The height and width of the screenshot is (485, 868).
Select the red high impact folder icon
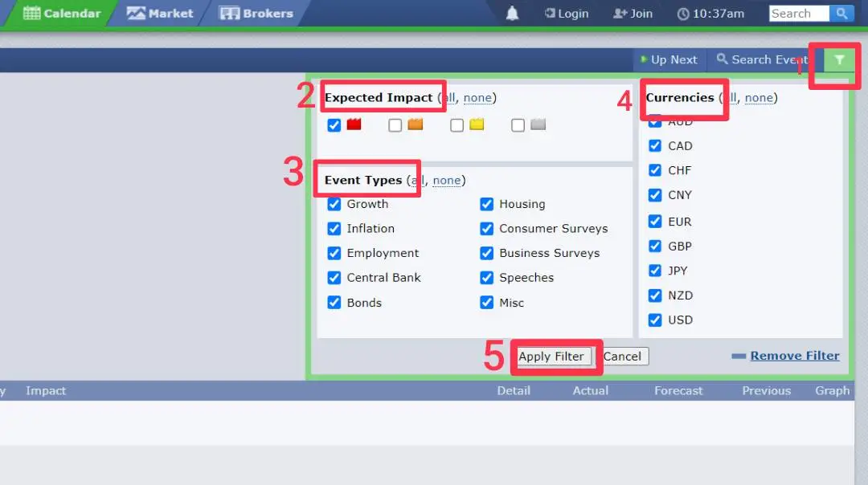[354, 124]
